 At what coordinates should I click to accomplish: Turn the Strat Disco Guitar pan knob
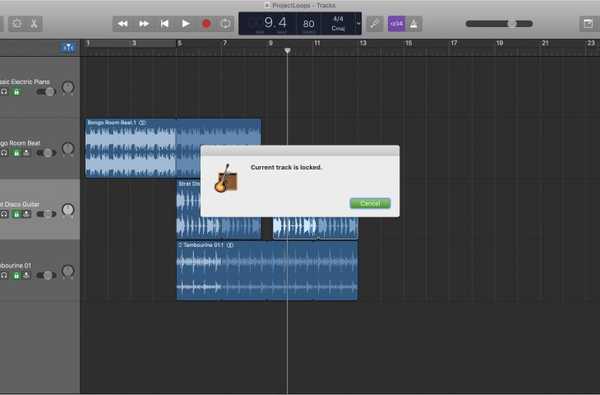tap(68, 210)
